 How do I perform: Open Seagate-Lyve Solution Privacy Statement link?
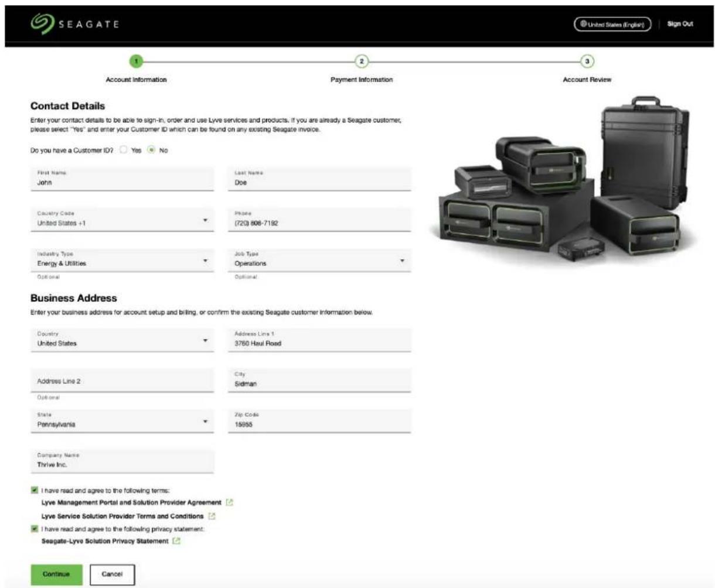coord(104,541)
